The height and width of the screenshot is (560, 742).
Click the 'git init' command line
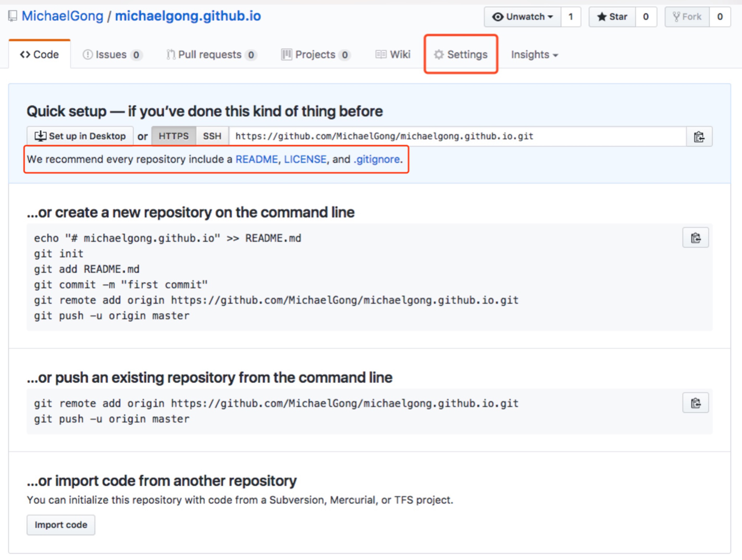[x=59, y=254]
